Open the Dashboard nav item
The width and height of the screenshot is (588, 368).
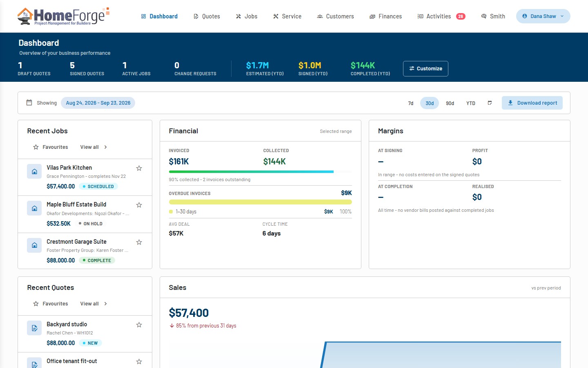coord(159,16)
